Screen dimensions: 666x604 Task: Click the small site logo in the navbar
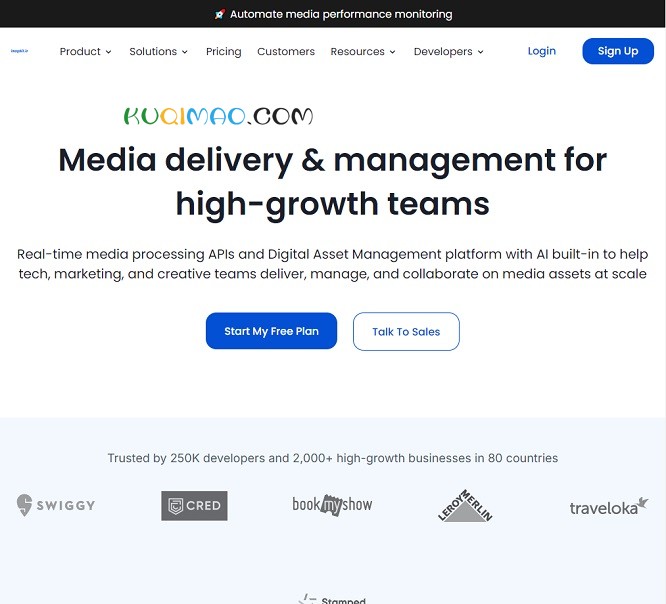[20, 51]
